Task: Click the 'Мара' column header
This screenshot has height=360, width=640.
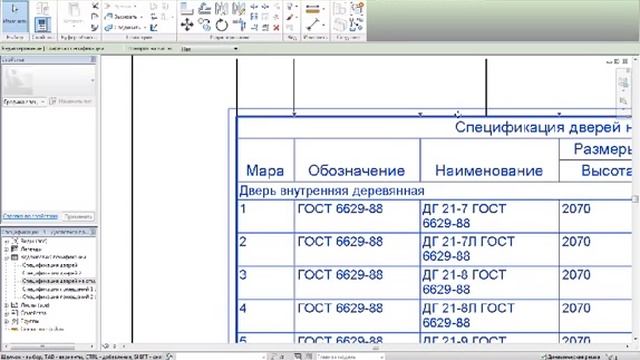Action: 265,171
